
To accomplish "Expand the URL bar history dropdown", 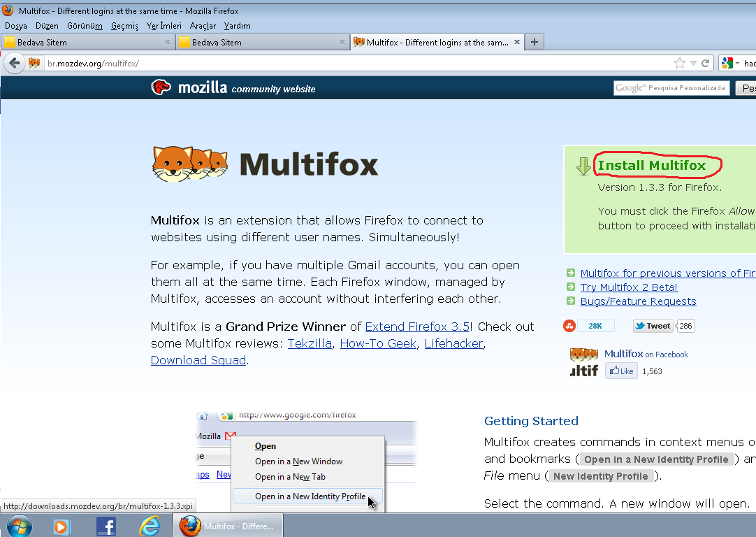I will (693, 63).
